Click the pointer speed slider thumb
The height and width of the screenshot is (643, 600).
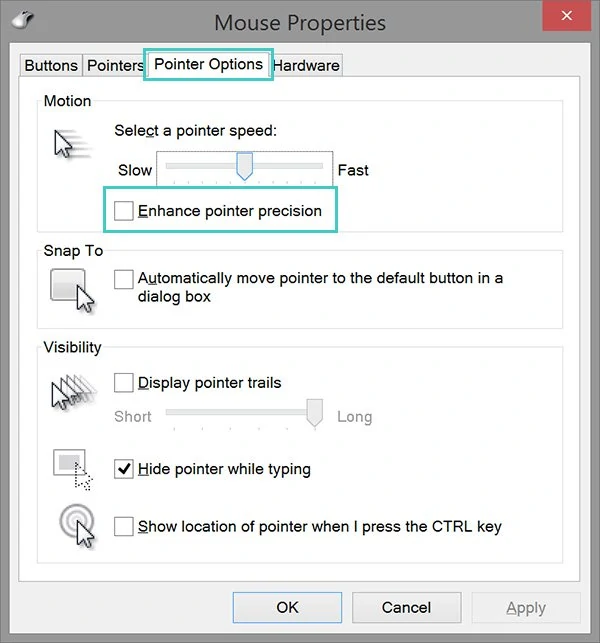244,166
